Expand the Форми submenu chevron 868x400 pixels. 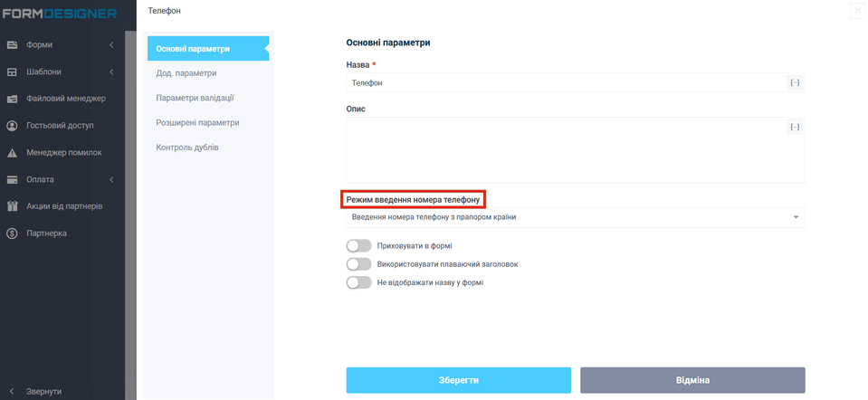pyautogui.click(x=111, y=45)
